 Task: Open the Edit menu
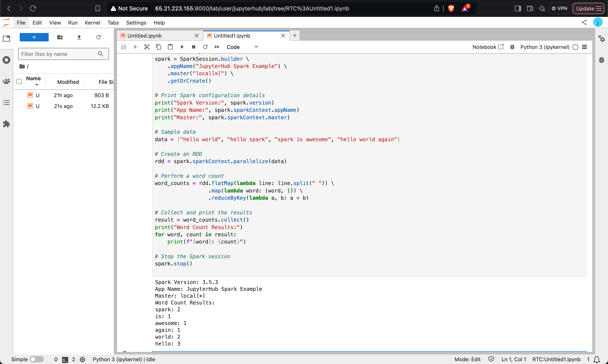click(37, 23)
